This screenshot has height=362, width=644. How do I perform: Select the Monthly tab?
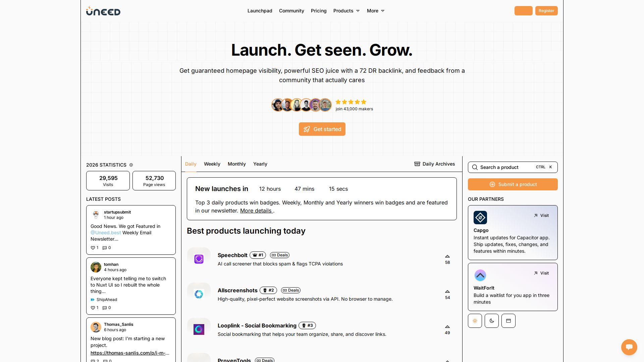pos(236,164)
